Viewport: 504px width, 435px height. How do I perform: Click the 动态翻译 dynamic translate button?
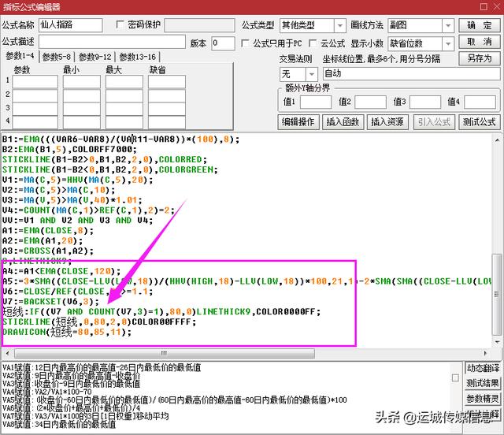(x=482, y=368)
